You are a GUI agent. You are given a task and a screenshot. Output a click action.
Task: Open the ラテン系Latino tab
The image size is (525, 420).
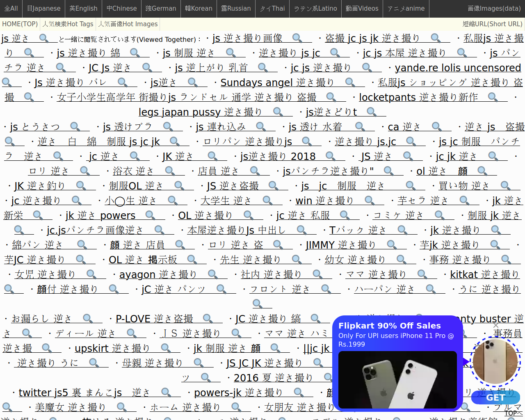coord(315,9)
